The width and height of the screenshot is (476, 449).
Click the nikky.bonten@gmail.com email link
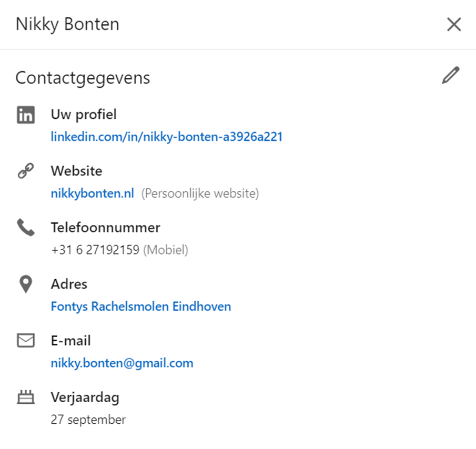[x=122, y=363]
